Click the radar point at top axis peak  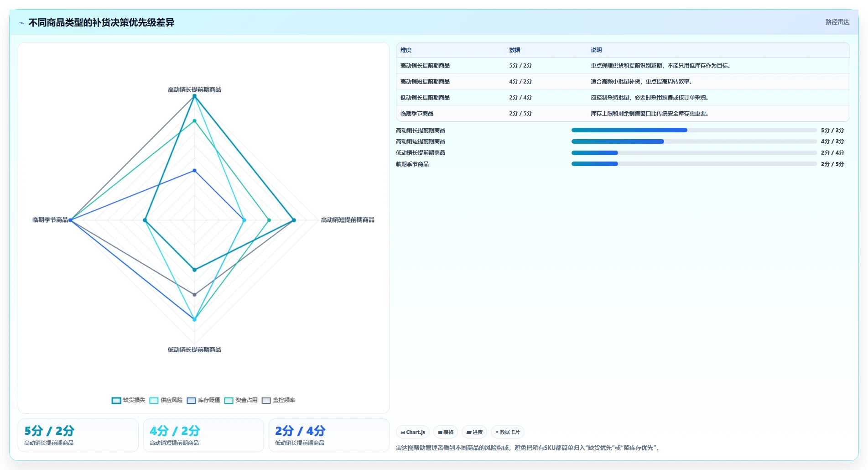coord(194,96)
